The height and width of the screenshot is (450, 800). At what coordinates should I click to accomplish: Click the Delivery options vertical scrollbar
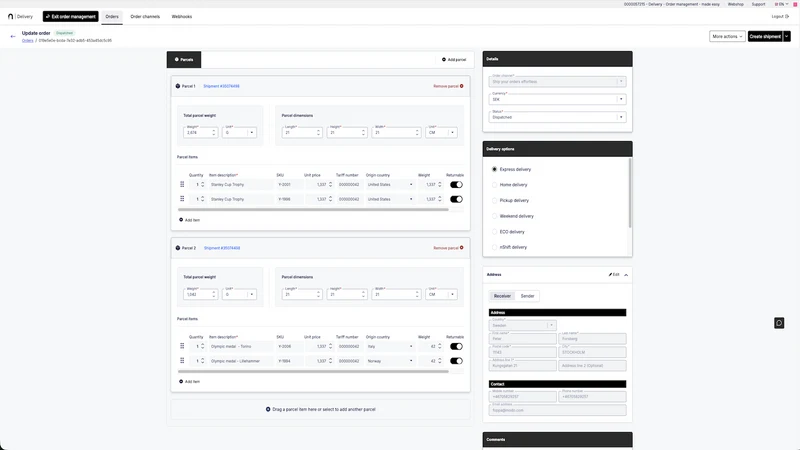(630, 193)
